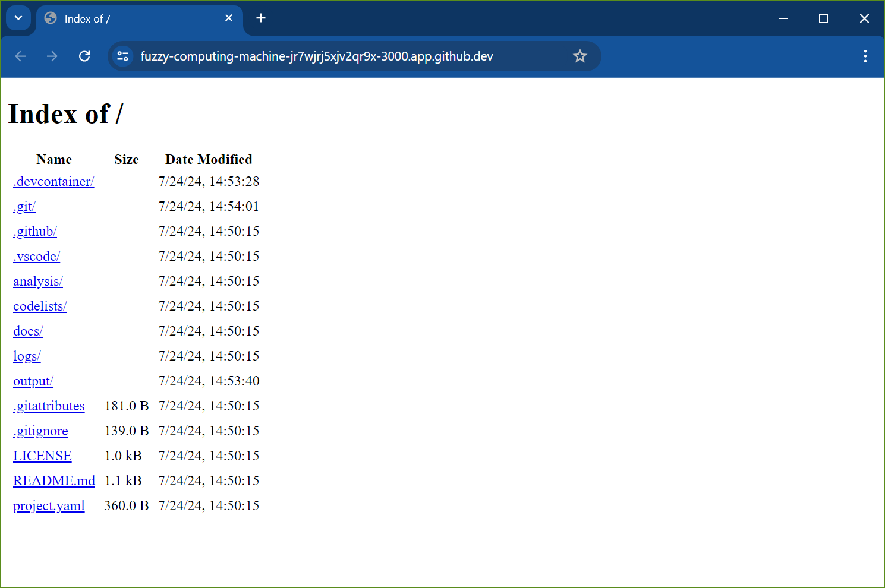Open the LICENSE file link

tap(42, 456)
